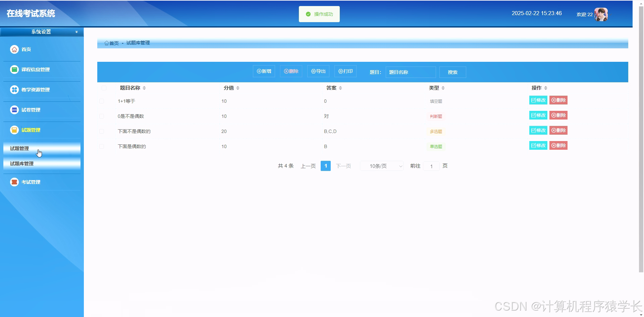Click the green success check icon in the toast
The width and height of the screenshot is (644, 317).
(308, 14)
